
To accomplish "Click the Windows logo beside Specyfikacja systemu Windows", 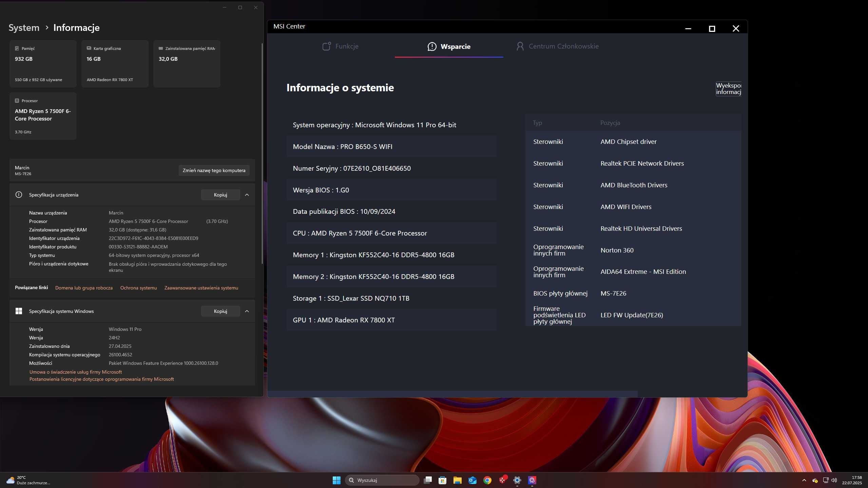I will (19, 311).
